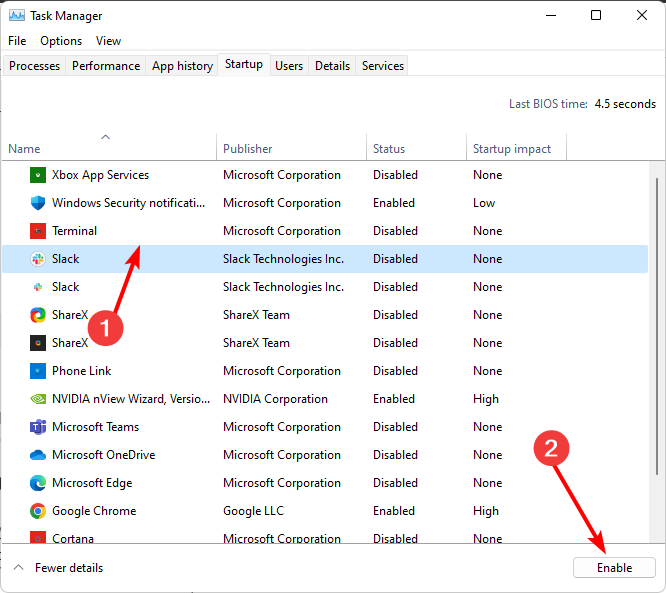Screen dimensions: 666x593
Task: Click the highlighted Slack row's icon
Action: [x=38, y=259]
